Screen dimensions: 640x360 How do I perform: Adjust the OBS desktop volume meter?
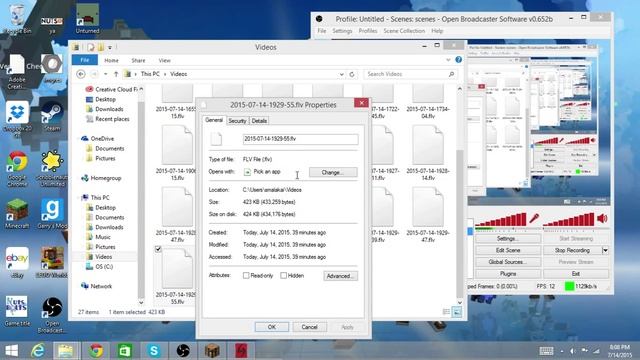569,220
